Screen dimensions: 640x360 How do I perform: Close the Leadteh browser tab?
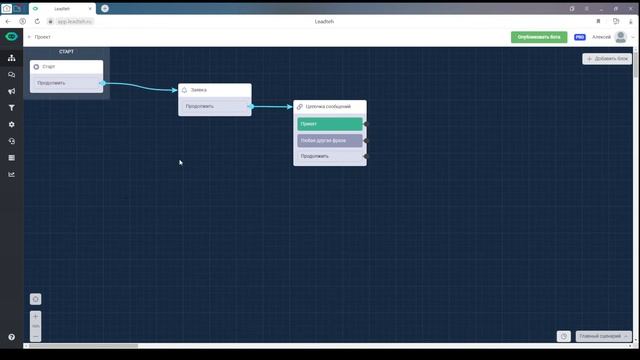90,8
